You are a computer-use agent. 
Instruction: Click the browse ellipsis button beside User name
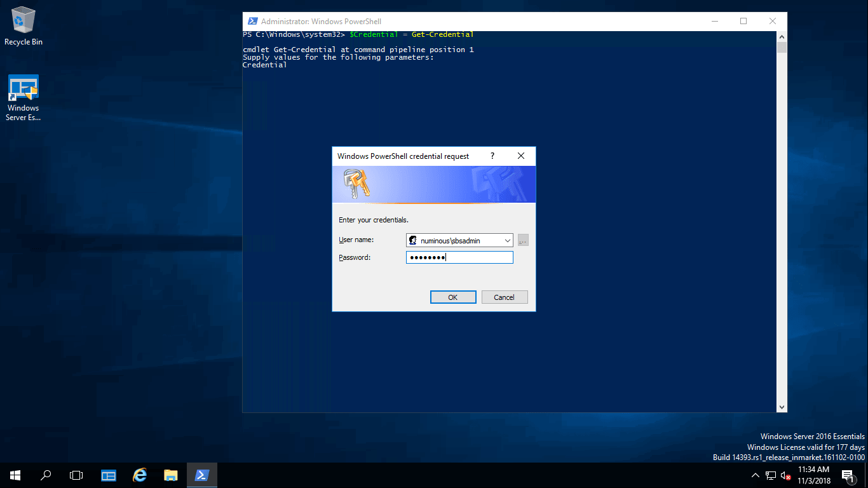(x=523, y=241)
